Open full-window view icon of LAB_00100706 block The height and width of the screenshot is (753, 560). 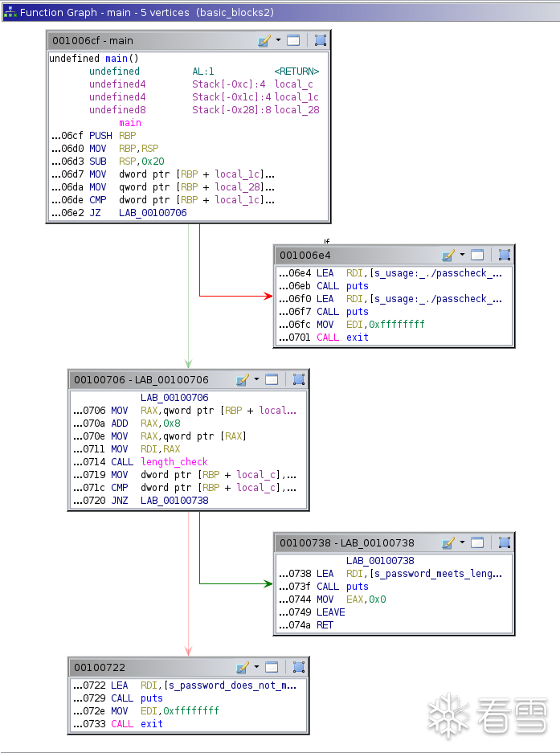[272, 379]
